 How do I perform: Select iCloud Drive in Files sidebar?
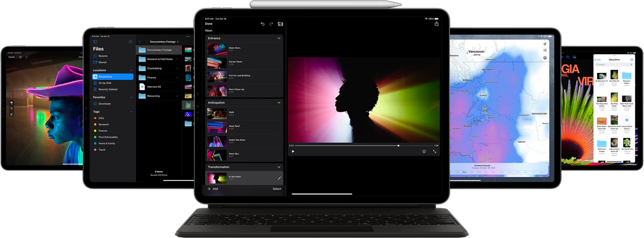click(113, 76)
